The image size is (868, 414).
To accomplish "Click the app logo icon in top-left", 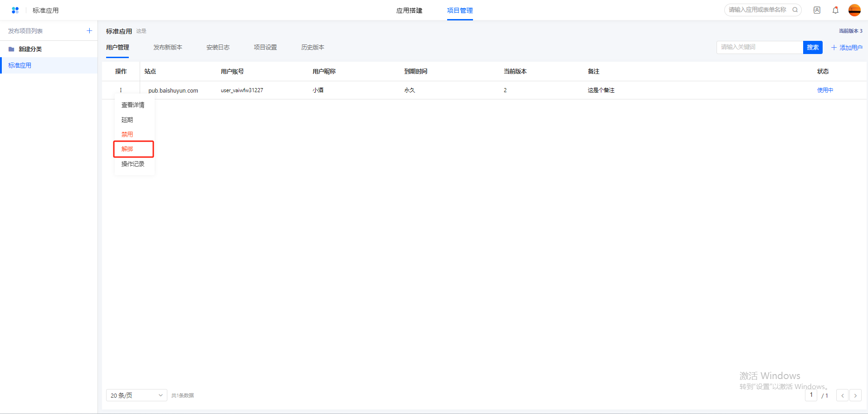I will pos(15,10).
